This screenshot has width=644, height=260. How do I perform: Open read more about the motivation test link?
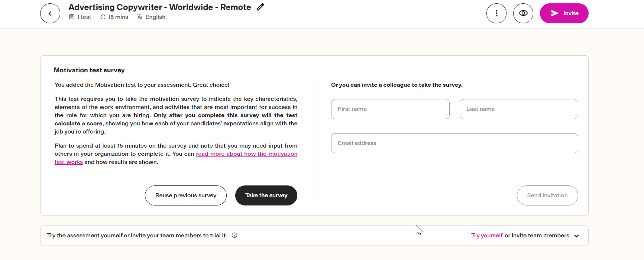click(x=246, y=154)
